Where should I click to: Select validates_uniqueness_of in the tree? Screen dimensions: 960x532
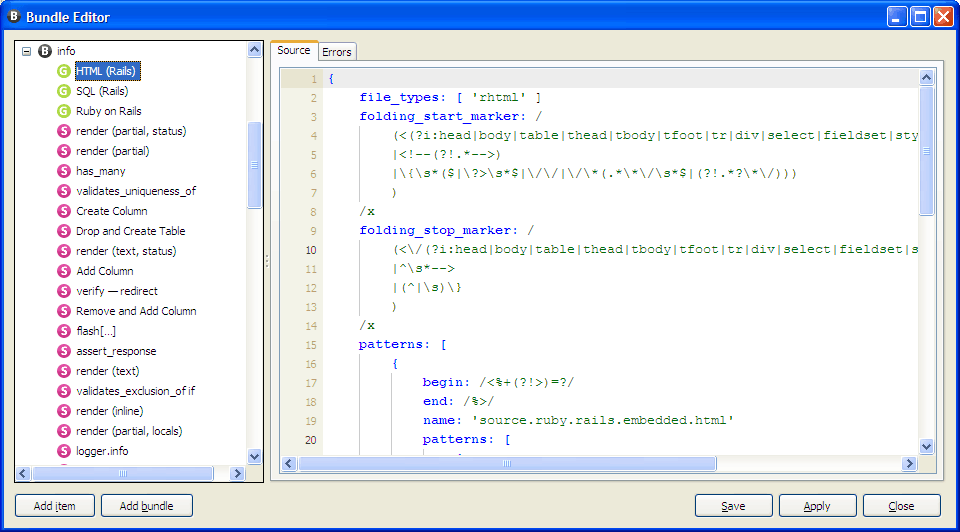click(136, 191)
